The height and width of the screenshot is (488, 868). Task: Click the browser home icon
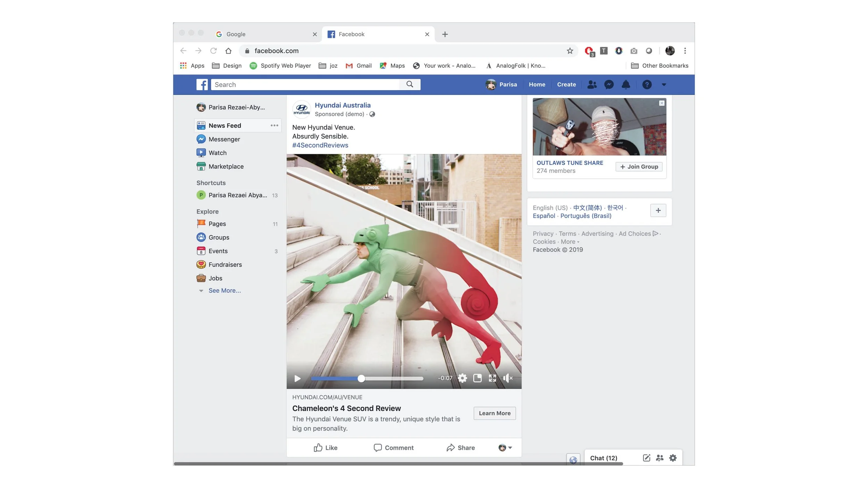(228, 51)
